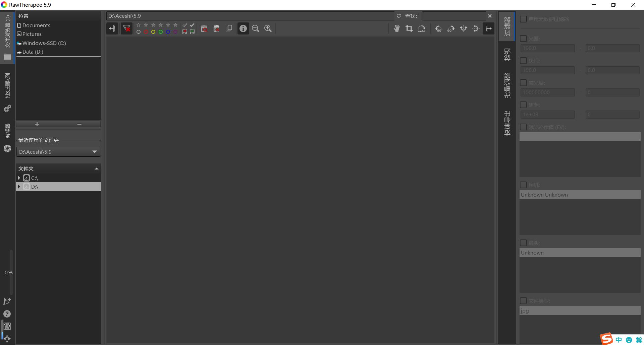The width and height of the screenshot is (644, 345).
Task: Select the hand navigation tool
Action: (397, 29)
